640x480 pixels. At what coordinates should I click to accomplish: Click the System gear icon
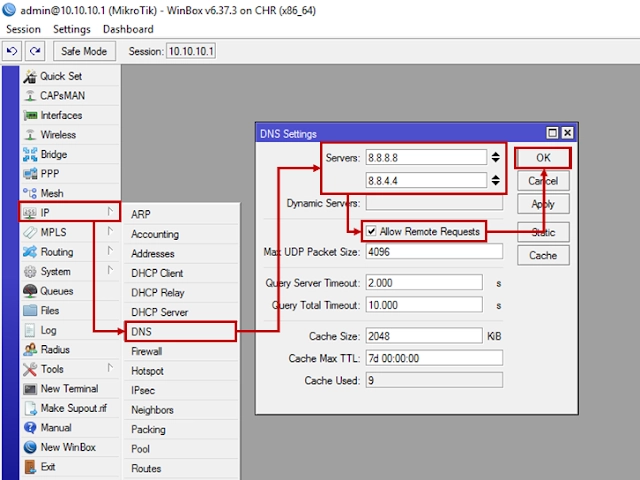30,271
